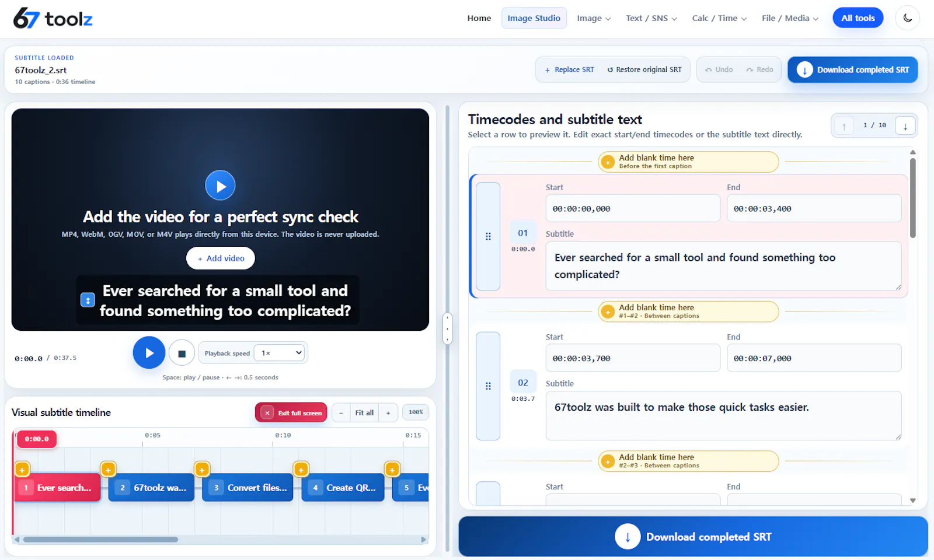Click the caption 01 subtitle text box
Viewport: 934px width, 560px height.
(723, 266)
